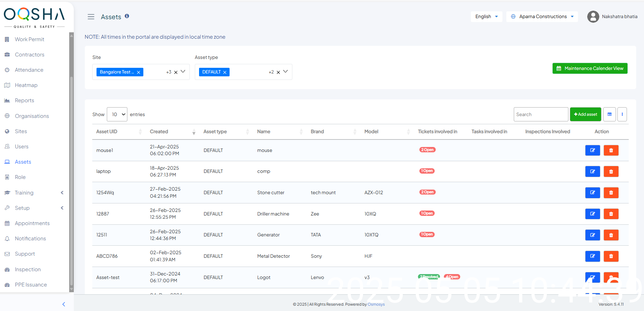Open Work Permit in the sidebar

coord(29,39)
